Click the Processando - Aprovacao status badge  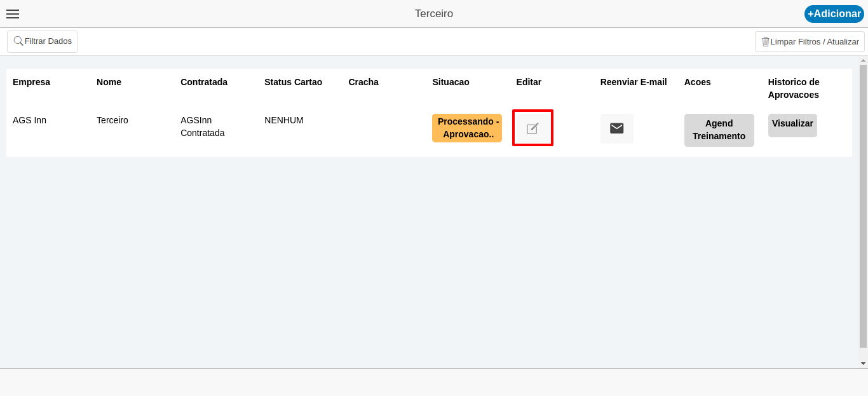(x=467, y=128)
